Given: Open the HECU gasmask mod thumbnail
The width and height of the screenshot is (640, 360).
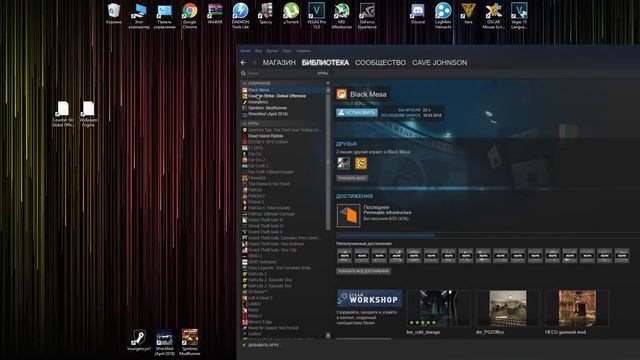Looking at the screenshot, I should tap(577, 308).
